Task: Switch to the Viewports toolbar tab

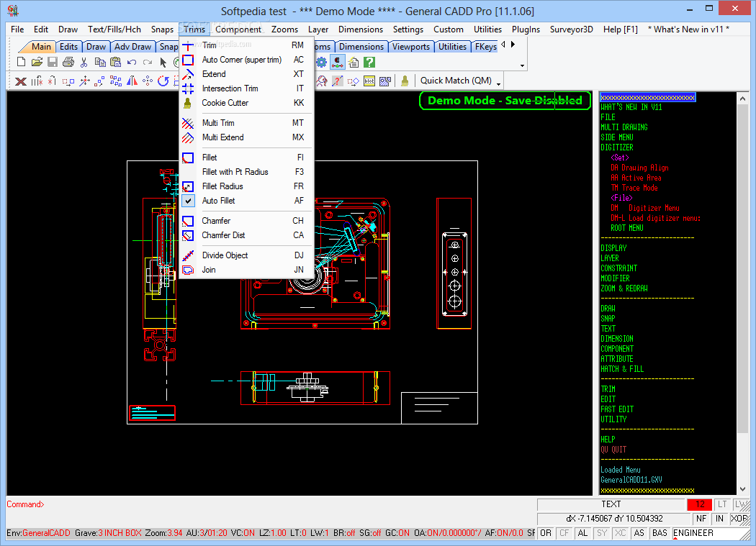Action: 411,47
